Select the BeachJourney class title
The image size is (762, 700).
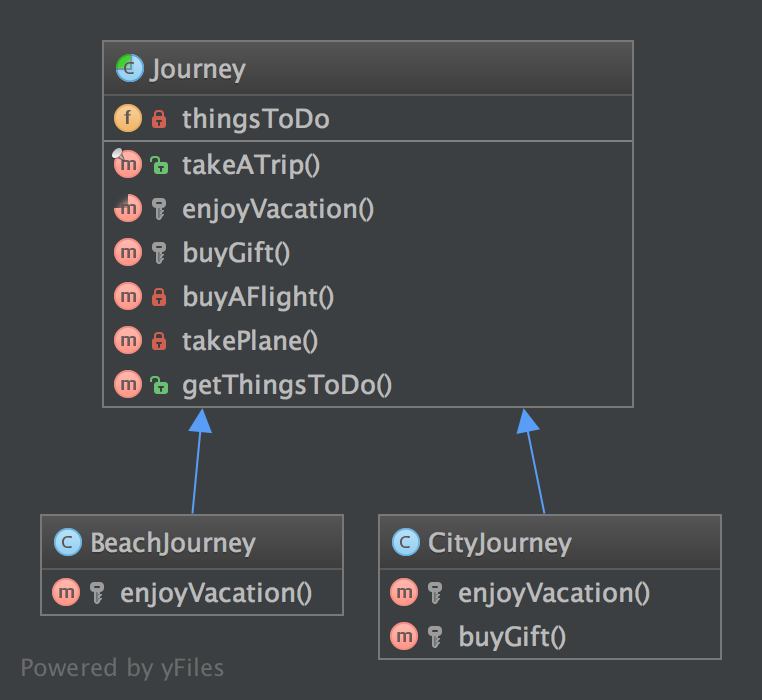pyautogui.click(x=173, y=543)
